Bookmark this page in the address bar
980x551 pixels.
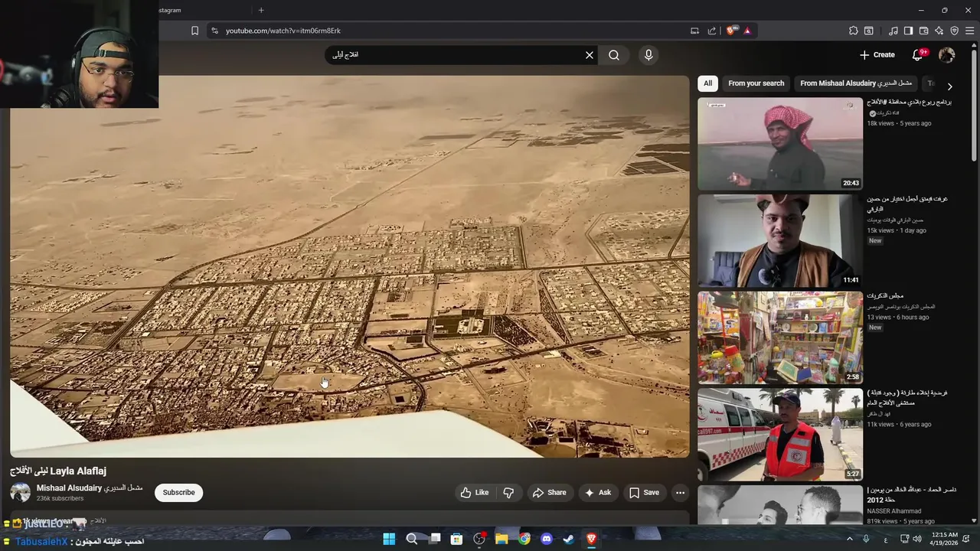point(194,31)
